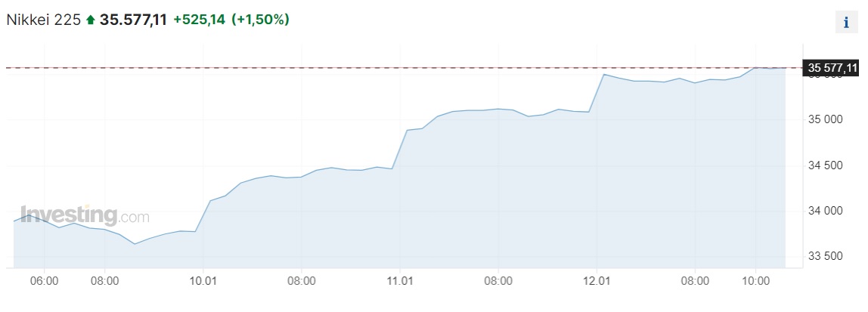Click the 35 577,11 price label on axis
The height and width of the screenshot is (312, 868).
coord(832,68)
